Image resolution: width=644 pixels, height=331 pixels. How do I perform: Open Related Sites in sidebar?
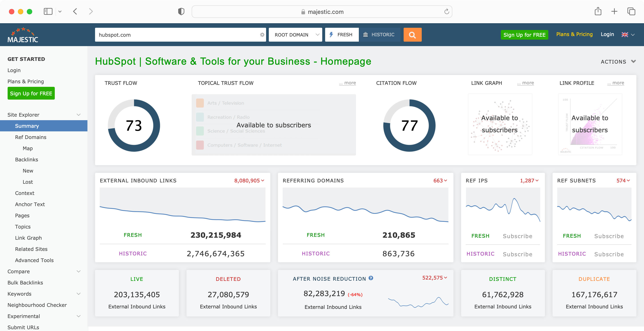[31, 249]
